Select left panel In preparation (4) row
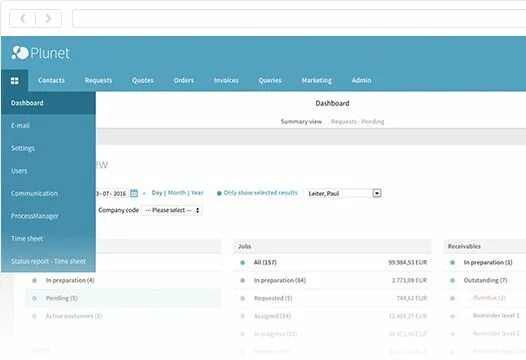The image size is (526, 360). pyautogui.click(x=124, y=280)
